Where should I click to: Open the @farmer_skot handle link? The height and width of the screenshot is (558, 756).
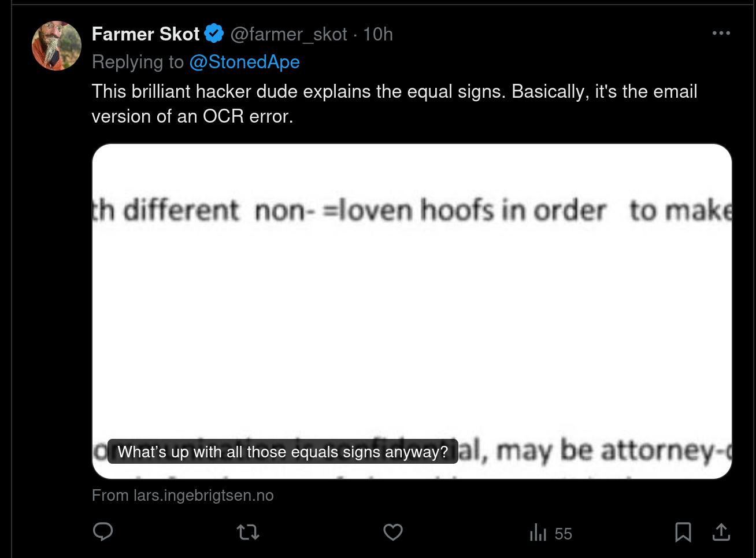point(288,34)
